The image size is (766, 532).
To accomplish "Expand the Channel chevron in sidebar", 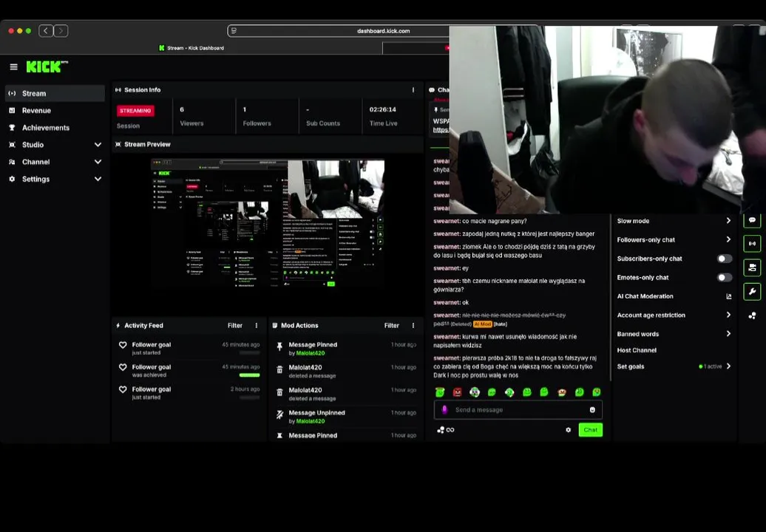I will coord(98,162).
